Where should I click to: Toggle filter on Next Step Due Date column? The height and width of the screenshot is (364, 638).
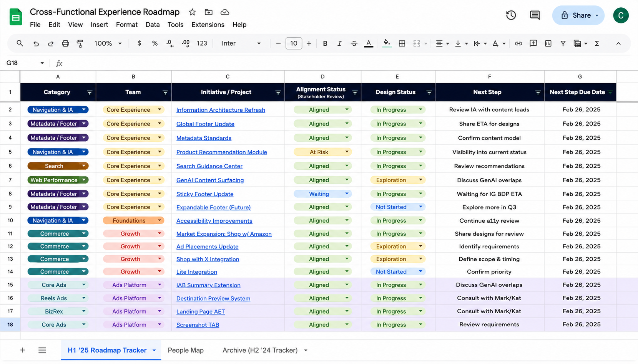pyautogui.click(x=610, y=93)
